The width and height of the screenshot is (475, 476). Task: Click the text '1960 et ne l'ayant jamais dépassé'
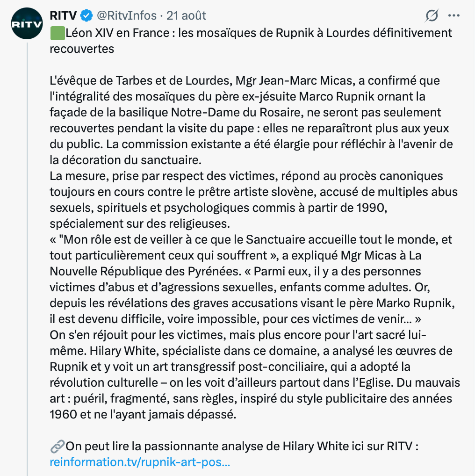coord(143,414)
